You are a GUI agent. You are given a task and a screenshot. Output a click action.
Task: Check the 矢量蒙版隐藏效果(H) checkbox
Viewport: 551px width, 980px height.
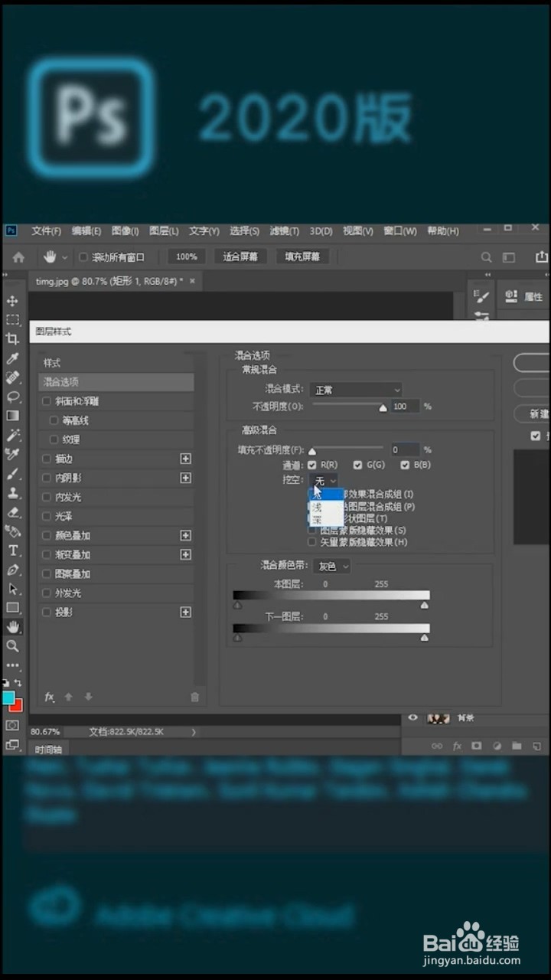point(311,542)
